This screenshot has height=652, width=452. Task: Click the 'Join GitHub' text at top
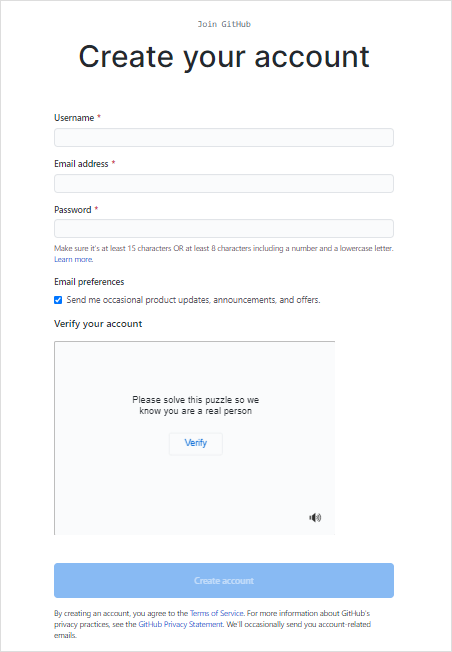[x=224, y=24]
